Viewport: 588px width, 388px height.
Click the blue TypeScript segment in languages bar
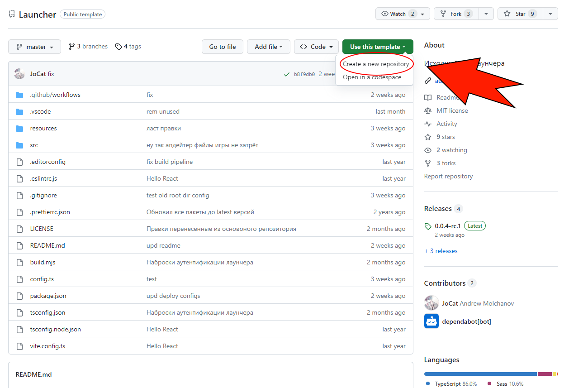pyautogui.click(x=480, y=374)
